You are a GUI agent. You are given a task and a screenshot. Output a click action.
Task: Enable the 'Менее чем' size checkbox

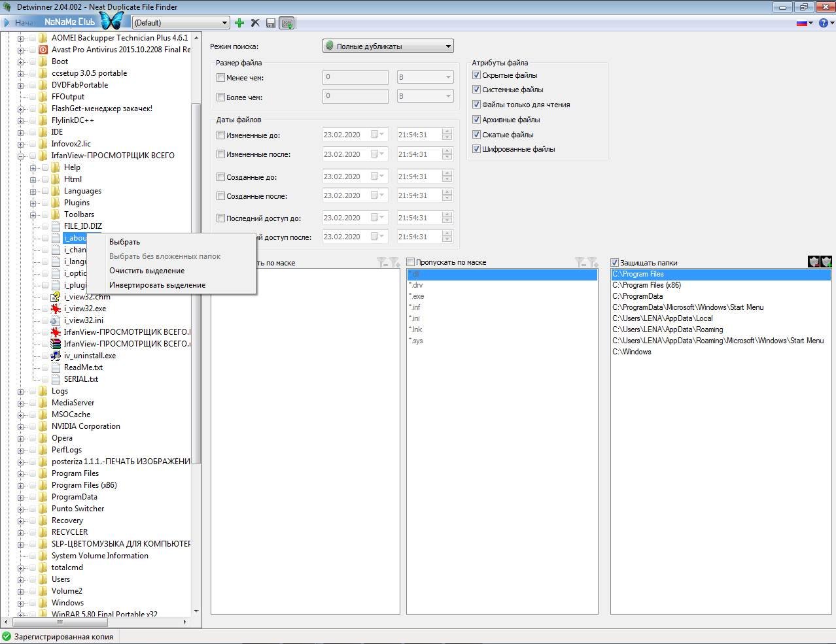pyautogui.click(x=220, y=78)
